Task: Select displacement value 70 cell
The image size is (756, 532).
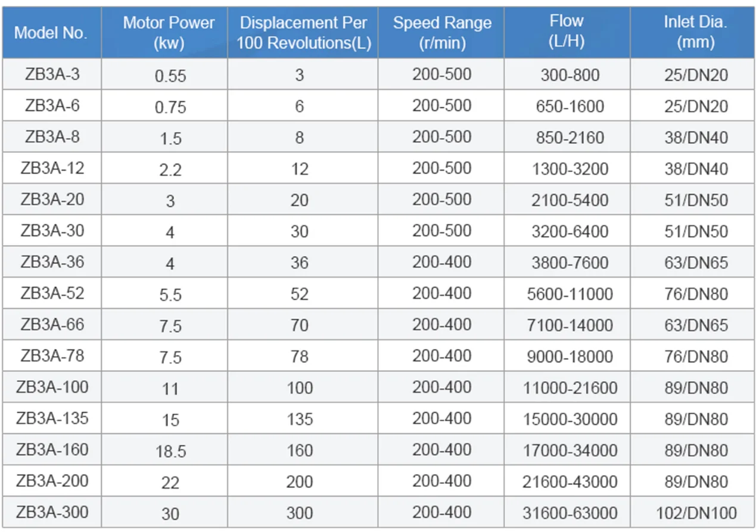Action: click(x=299, y=325)
